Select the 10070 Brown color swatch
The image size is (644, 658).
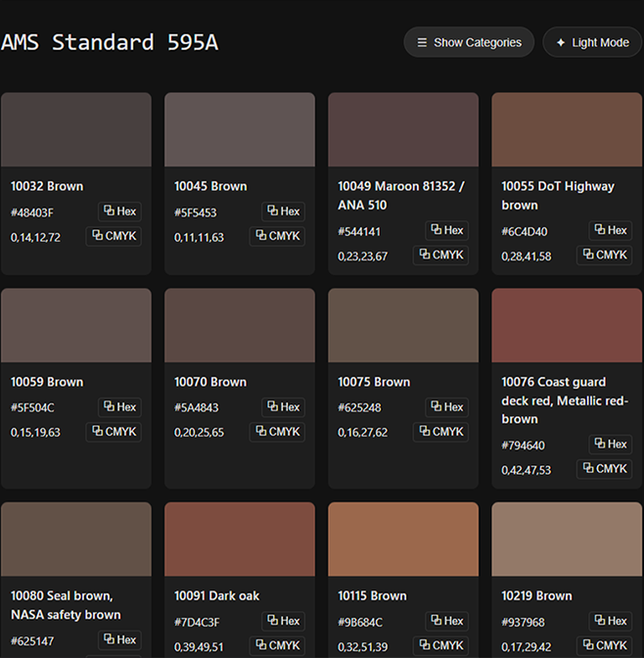(240, 325)
